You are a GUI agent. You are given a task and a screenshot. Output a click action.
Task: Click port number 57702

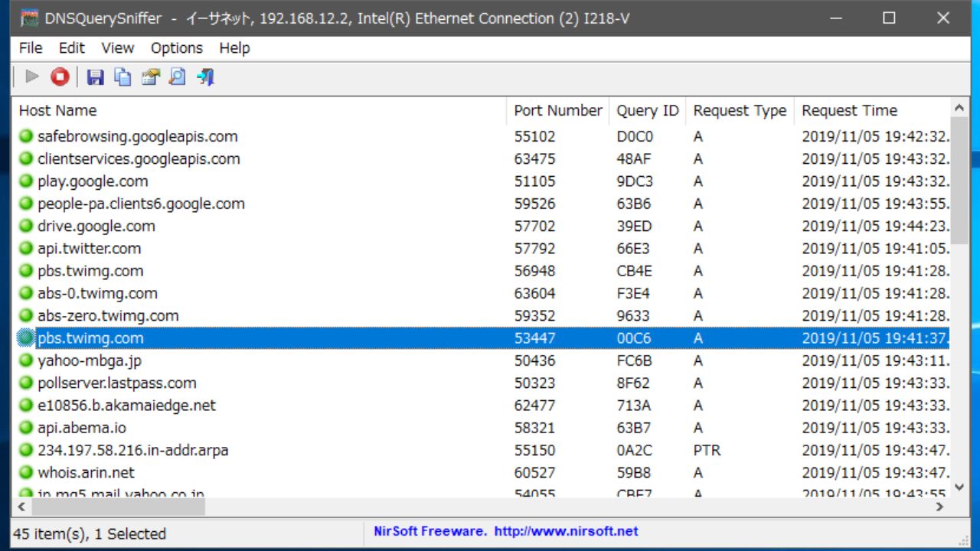(x=534, y=226)
